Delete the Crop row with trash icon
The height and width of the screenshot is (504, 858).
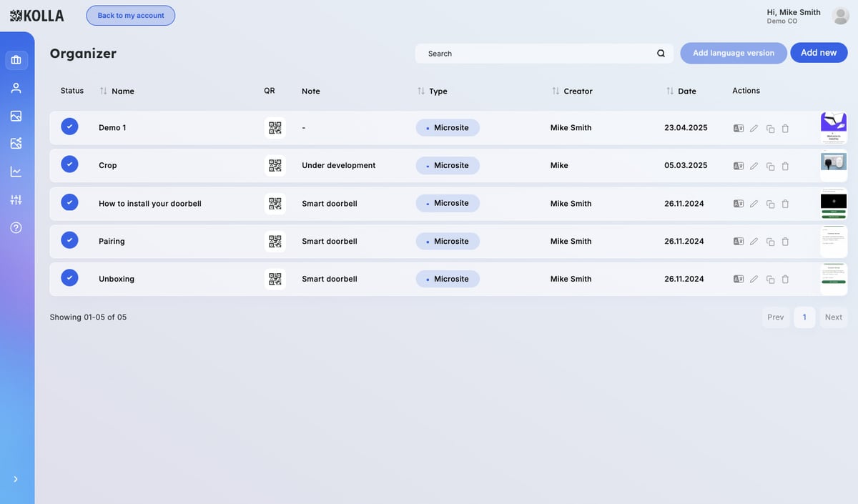pyautogui.click(x=785, y=166)
